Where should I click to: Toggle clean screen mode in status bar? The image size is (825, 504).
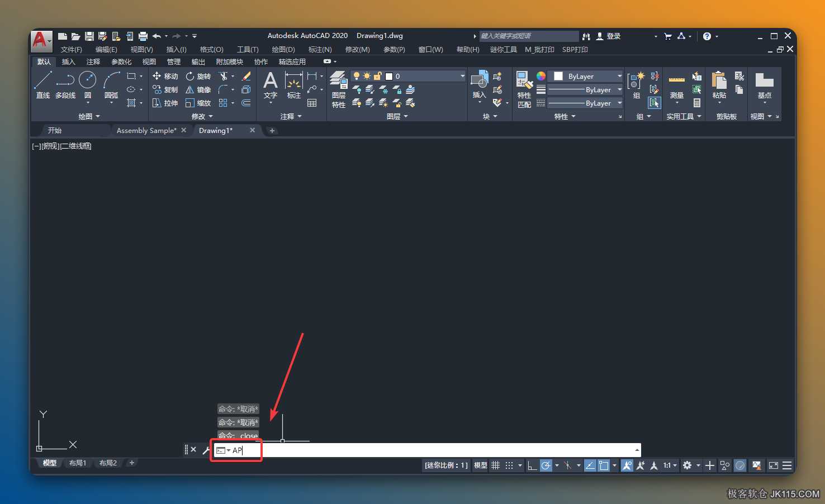click(774, 465)
